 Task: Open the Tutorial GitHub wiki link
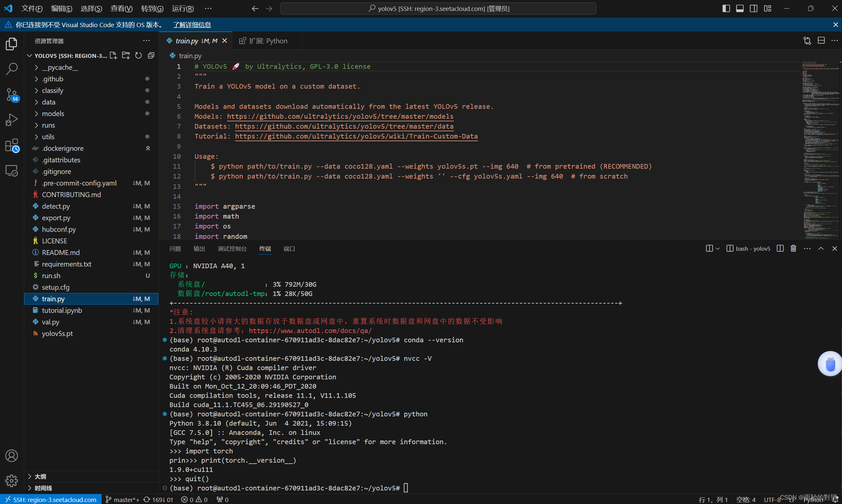[356, 136]
